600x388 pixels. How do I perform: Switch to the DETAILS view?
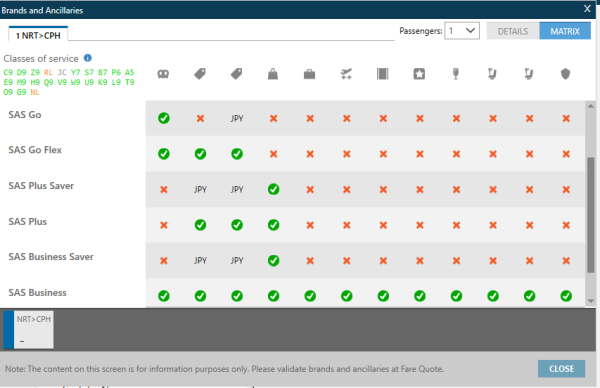(x=513, y=31)
